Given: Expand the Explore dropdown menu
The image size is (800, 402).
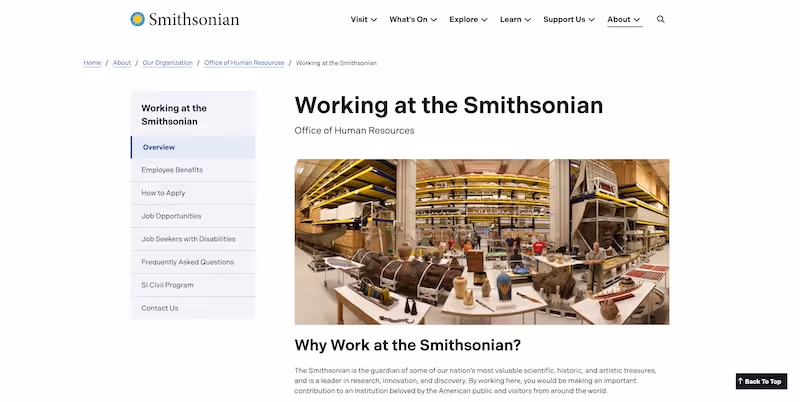Looking at the screenshot, I should 468,19.
